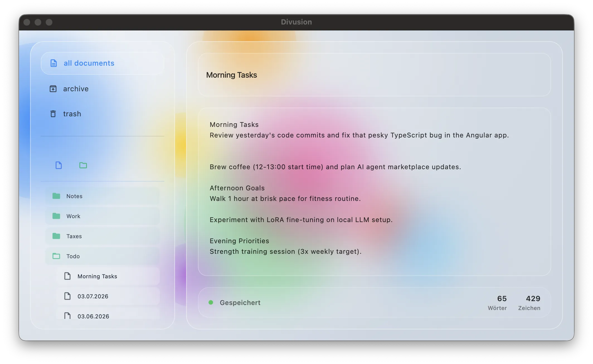The width and height of the screenshot is (593, 364).
Task: Click the archive box icon
Action: coord(53,89)
